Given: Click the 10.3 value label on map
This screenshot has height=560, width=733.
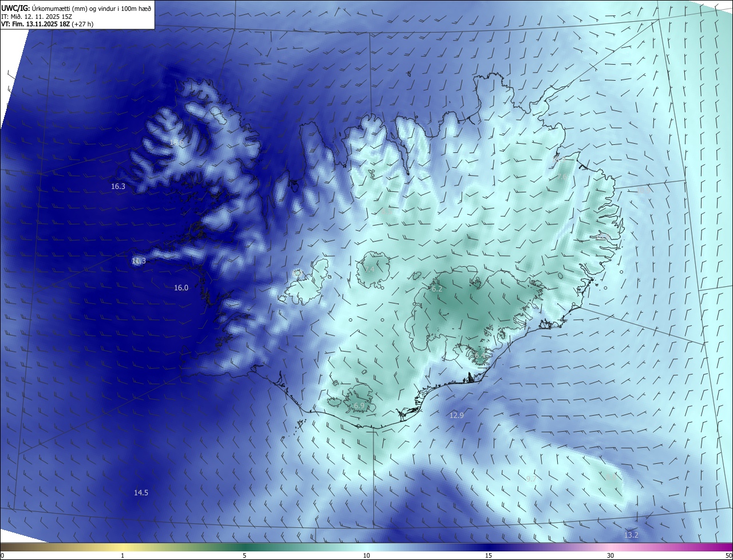Looking at the screenshot, I should tap(139, 261).
